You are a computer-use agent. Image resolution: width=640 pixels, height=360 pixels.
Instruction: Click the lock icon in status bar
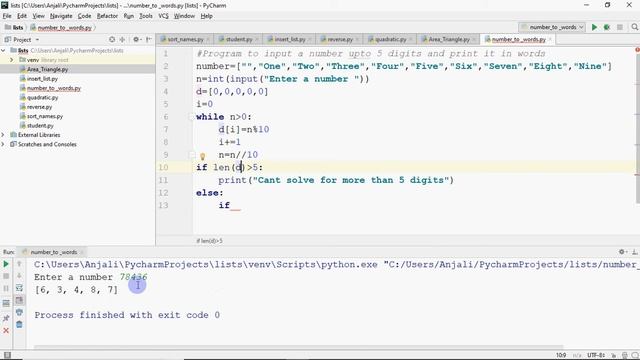(x=613, y=355)
